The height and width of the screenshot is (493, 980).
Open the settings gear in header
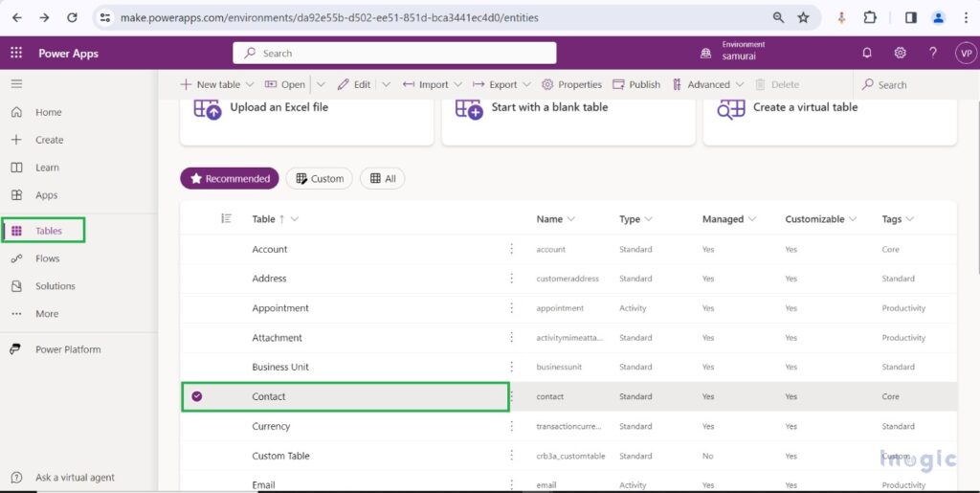point(900,54)
